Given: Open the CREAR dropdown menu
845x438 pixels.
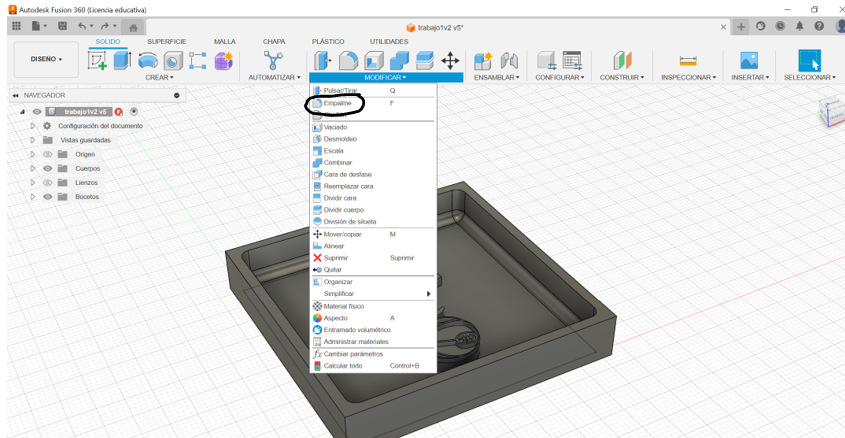Looking at the screenshot, I should 160,78.
